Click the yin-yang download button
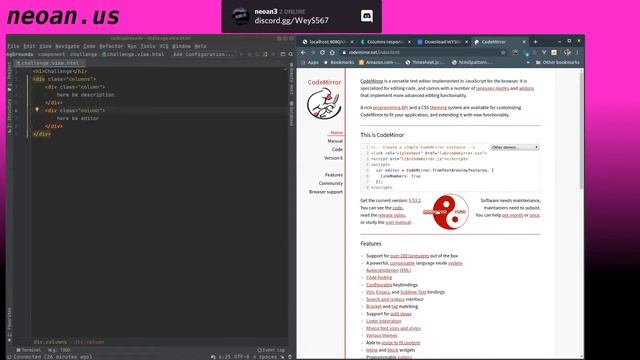Screen dimensions: 640x360 tap(450, 211)
